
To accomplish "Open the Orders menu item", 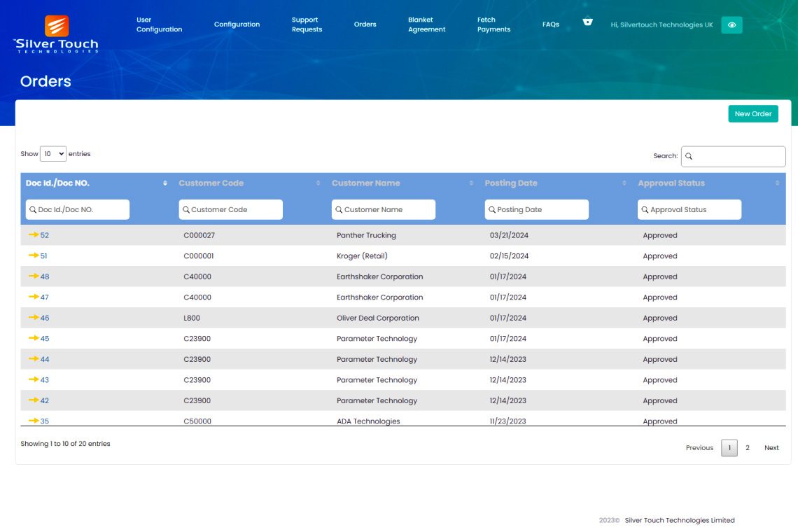I will 365,24.
